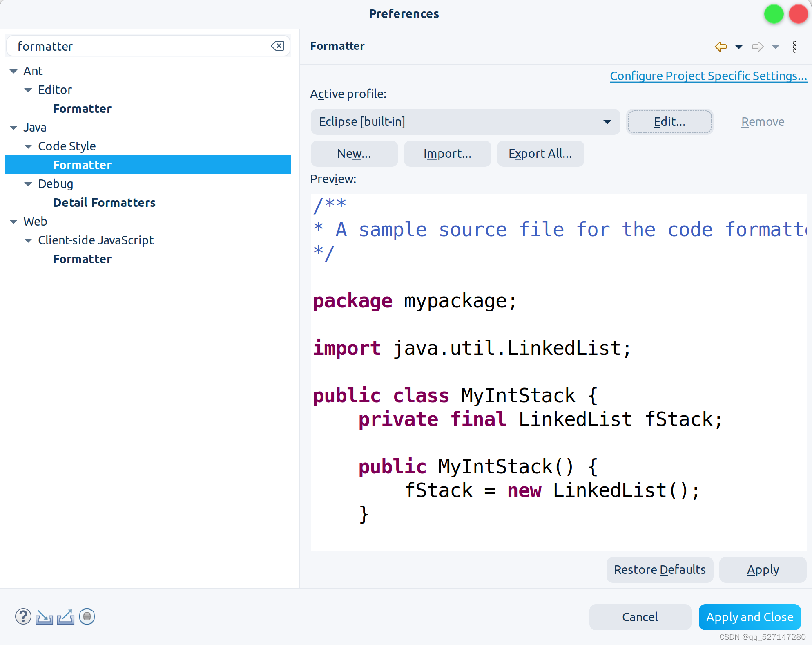Click the 'public class MyIntStack {' line
The height and width of the screenshot is (645, 812).
[x=455, y=396]
